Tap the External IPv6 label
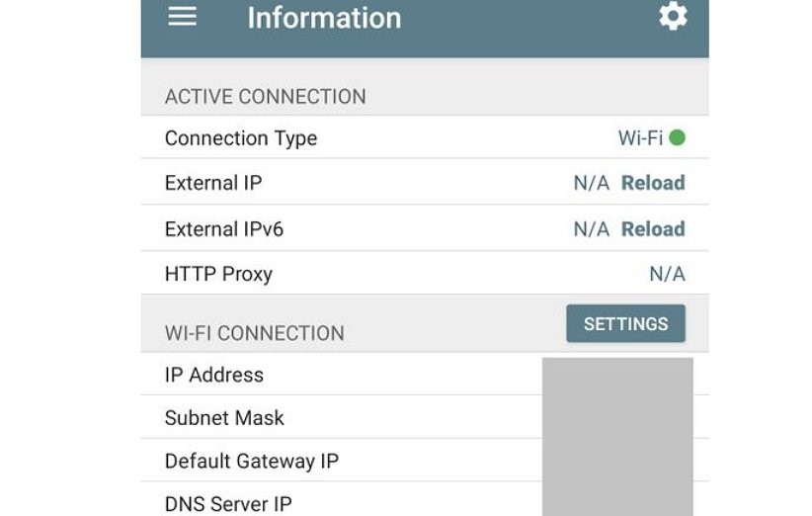 pos(224,229)
